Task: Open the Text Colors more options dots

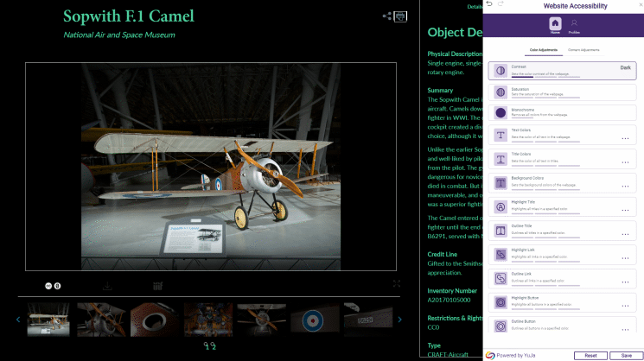Action: pos(625,139)
